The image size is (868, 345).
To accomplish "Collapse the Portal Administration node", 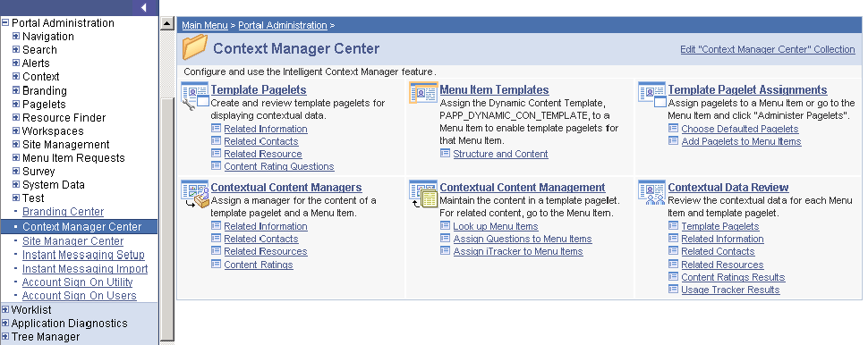I will 5,22.
